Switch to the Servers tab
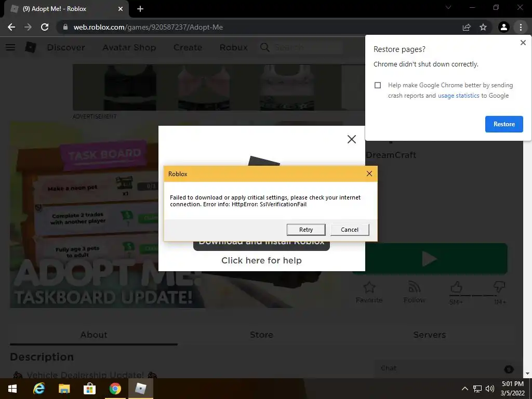532x399 pixels. click(429, 335)
